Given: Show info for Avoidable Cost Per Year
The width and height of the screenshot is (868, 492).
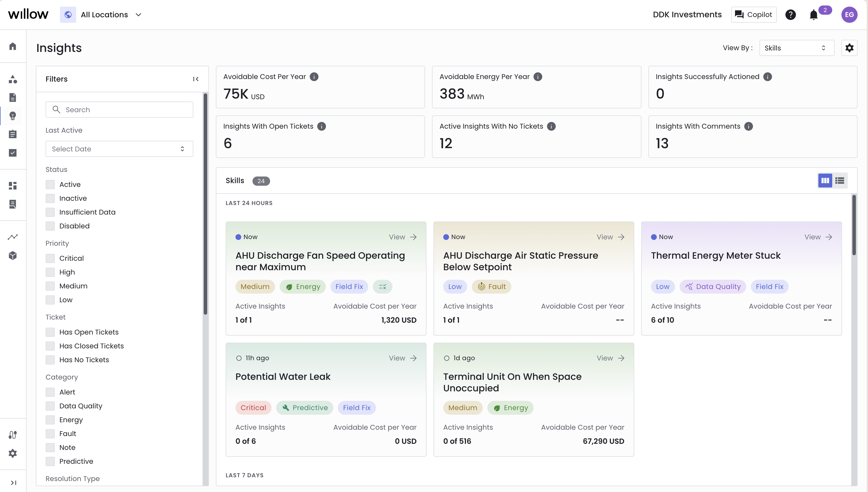Looking at the screenshot, I should [x=314, y=77].
